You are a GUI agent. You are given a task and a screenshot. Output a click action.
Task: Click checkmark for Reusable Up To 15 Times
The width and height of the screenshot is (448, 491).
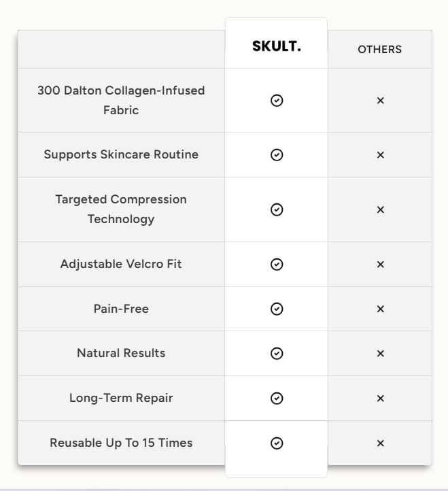(277, 443)
